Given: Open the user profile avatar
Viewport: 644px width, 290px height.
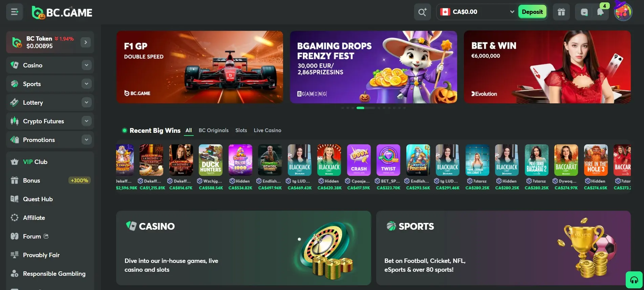Looking at the screenshot, I should coord(623,12).
